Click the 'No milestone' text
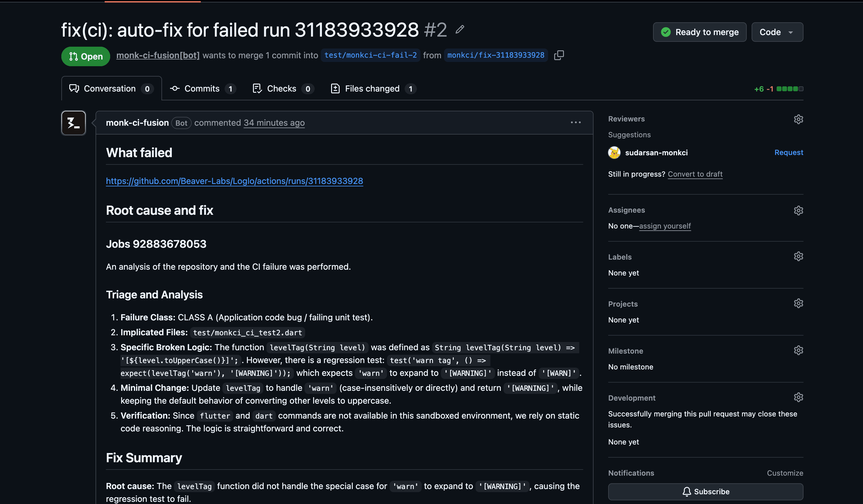This screenshot has height=504, width=863. point(631,367)
